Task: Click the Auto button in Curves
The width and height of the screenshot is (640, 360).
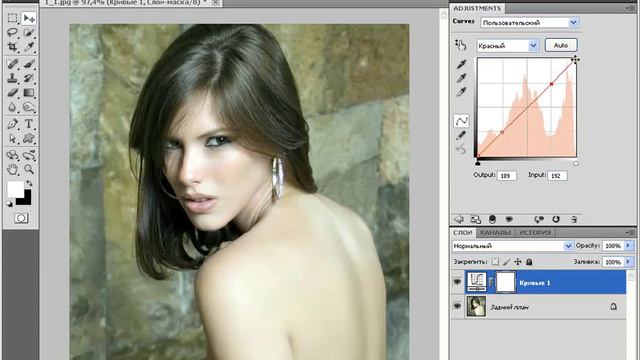Action: click(561, 45)
